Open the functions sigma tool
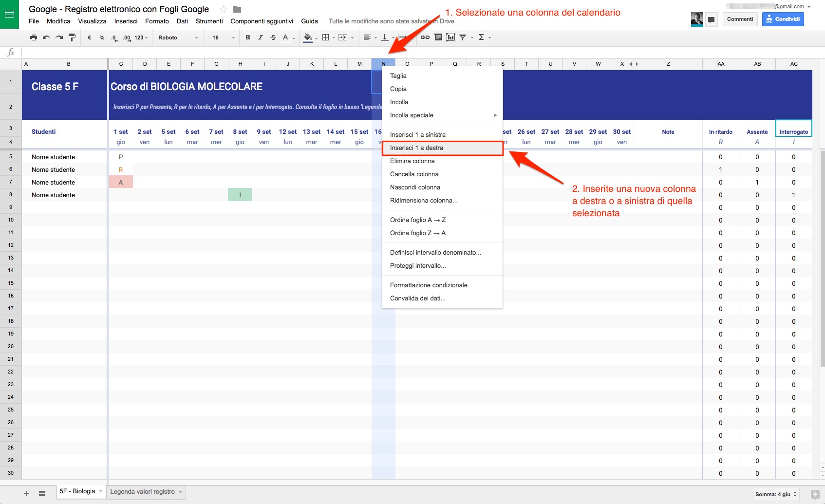Viewport: 825px width, 504px height. click(481, 37)
